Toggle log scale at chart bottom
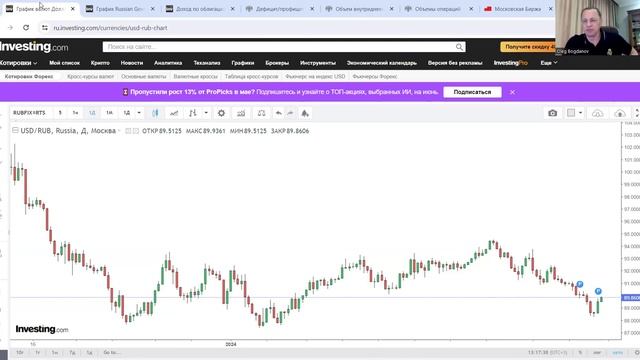 [x=597, y=352]
